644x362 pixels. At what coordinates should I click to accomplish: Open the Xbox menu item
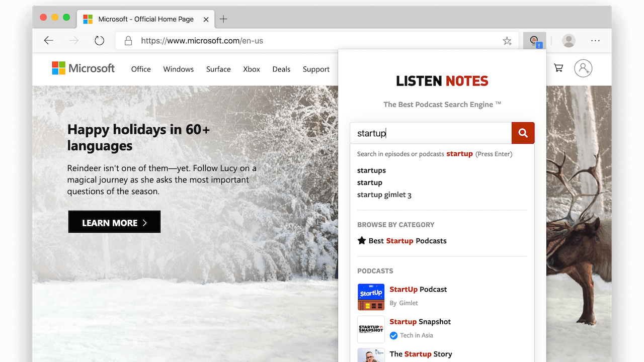pyautogui.click(x=252, y=69)
